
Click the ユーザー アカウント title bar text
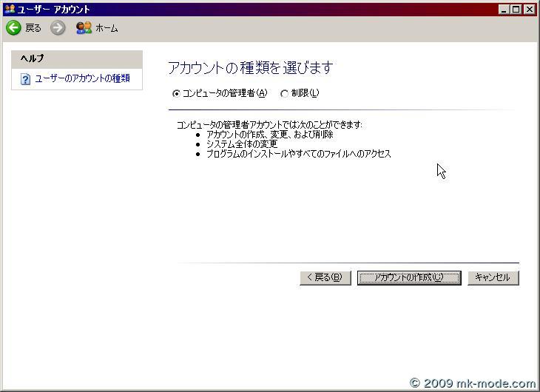(55, 9)
